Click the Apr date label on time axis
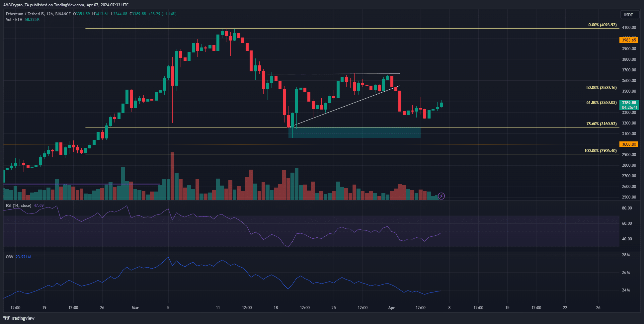This screenshot has height=324, width=644. pos(391,308)
